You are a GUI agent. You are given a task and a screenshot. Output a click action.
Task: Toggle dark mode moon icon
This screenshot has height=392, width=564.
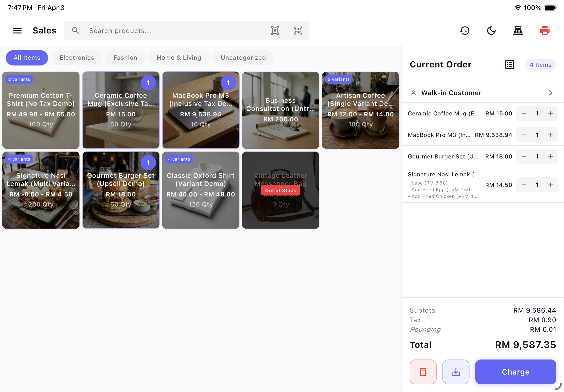(491, 31)
